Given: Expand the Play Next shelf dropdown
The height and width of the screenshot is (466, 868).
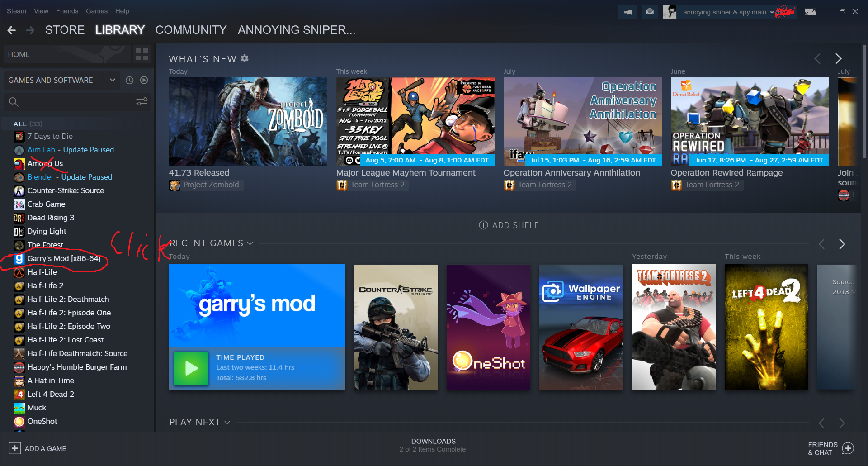Looking at the screenshot, I should [227, 423].
